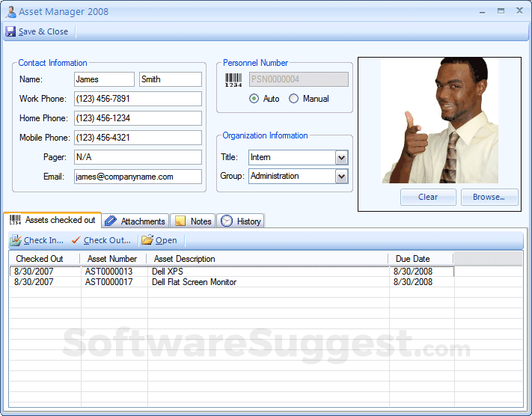This screenshot has width=532, height=416.
Task: Switch to the Attachments tab
Action: 135,221
